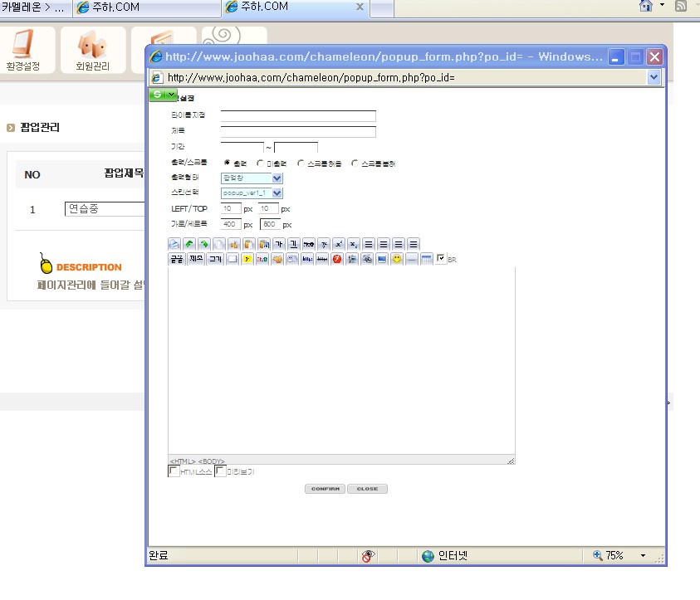700x600 pixels.
Task: Select the 출력 radio button
Action: tap(228, 163)
